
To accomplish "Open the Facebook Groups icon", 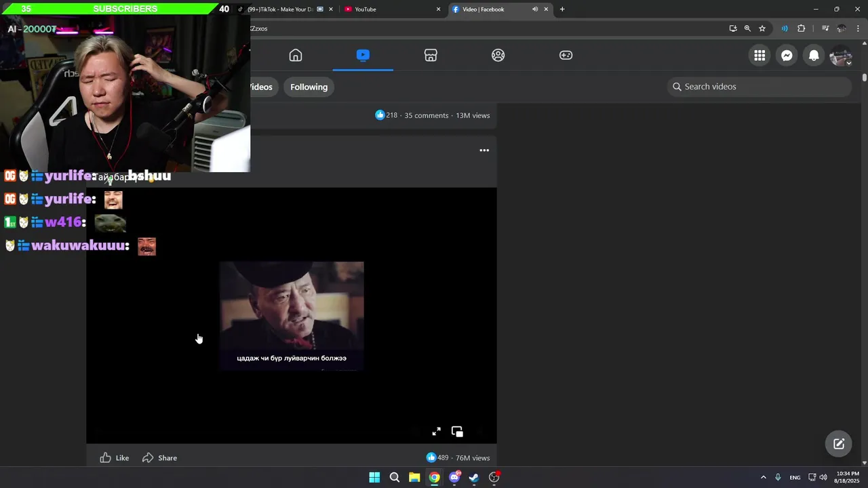I will click(498, 56).
